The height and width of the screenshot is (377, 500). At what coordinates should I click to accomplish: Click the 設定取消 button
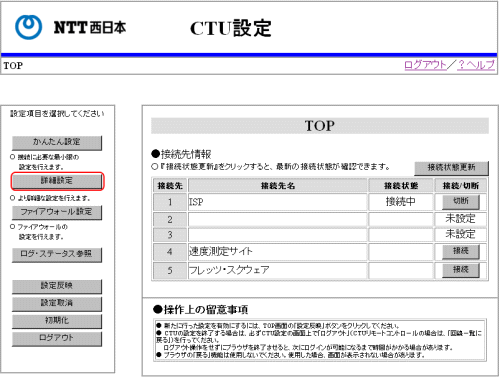[57, 303]
